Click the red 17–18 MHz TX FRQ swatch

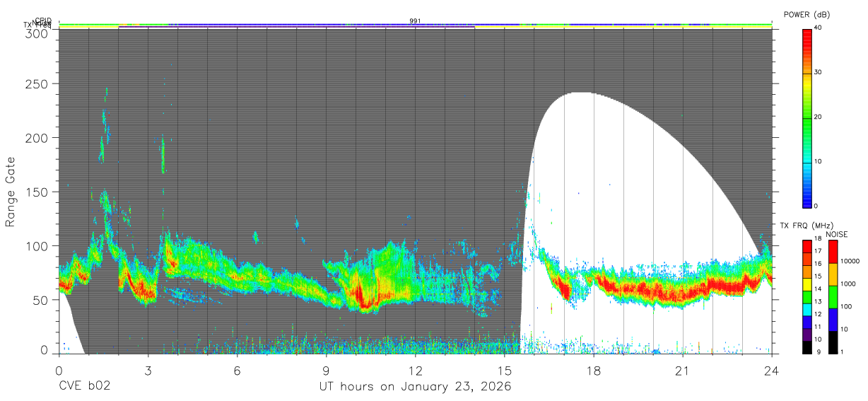coord(807,247)
